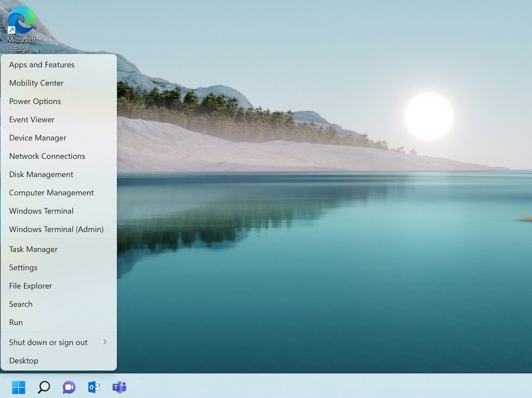
Task: Open Mobility Center
Action: [36, 83]
